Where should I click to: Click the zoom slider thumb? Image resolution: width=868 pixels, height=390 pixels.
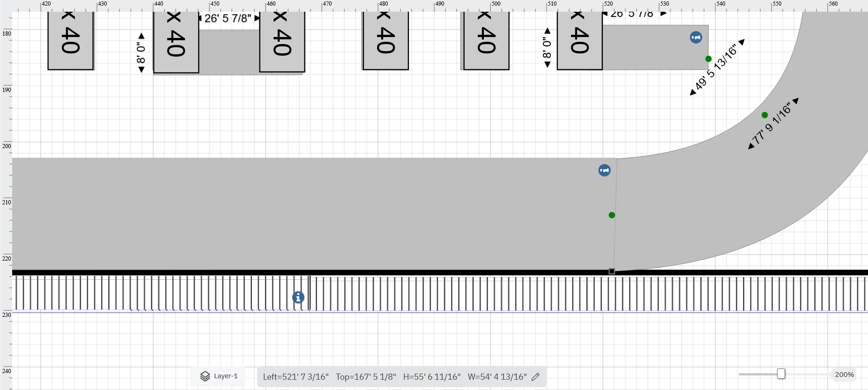click(781, 374)
